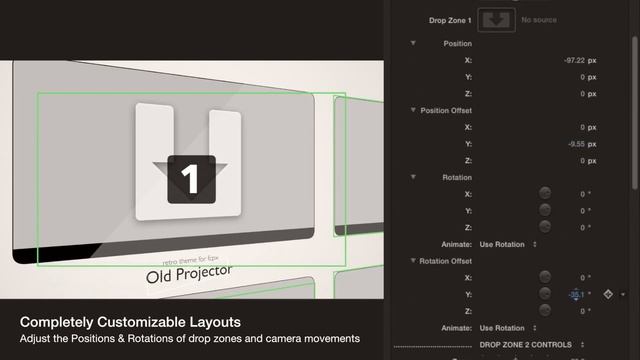
Task: Open the Rotation Animate Use Rotation dropdown
Action: pos(508,244)
